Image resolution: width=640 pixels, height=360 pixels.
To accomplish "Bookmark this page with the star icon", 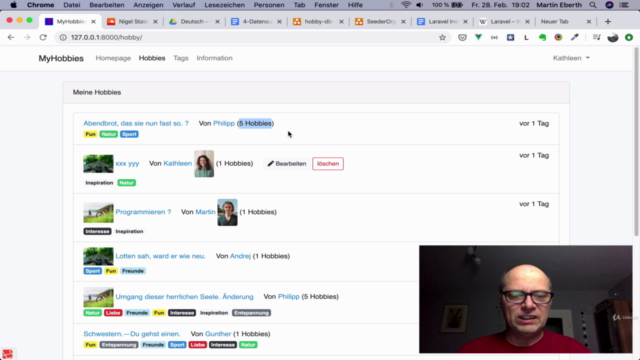I will point(442,37).
